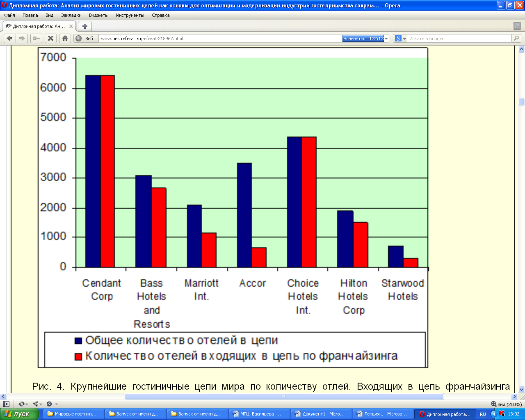Go to the home page
This screenshot has width=525, height=420.
(65, 38)
